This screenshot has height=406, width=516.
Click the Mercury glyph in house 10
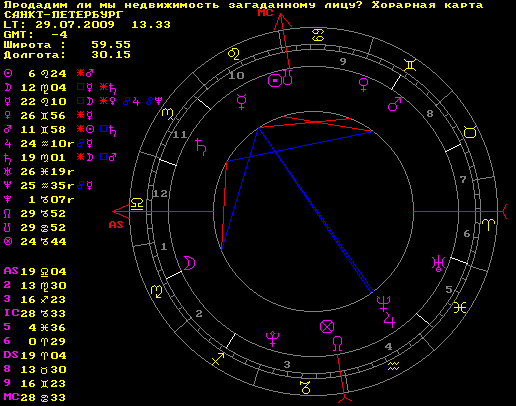[241, 102]
